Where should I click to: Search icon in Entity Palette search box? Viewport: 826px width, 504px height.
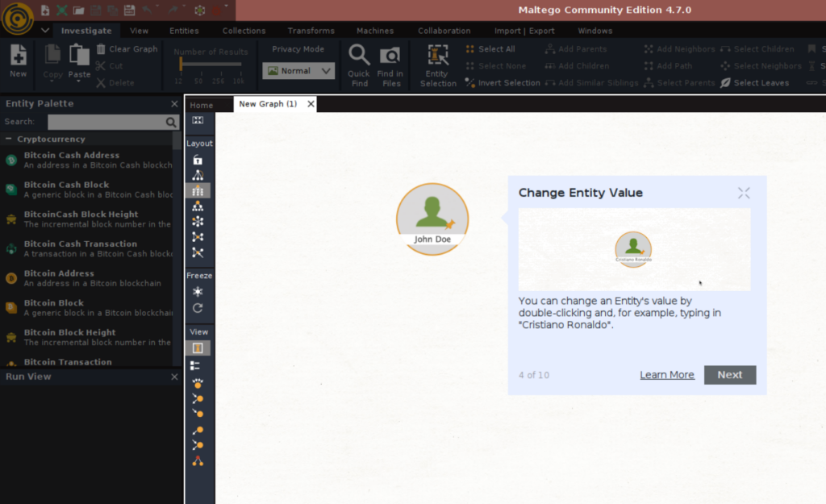[171, 123]
